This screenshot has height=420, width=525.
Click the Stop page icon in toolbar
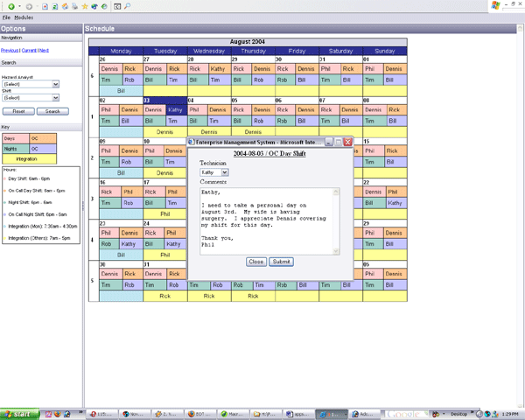coord(45,5)
